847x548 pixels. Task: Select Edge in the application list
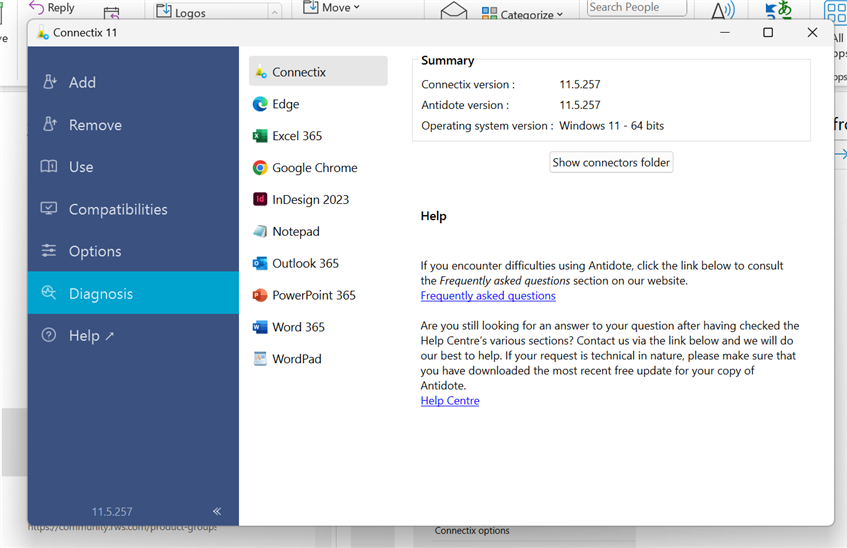[x=318, y=104]
